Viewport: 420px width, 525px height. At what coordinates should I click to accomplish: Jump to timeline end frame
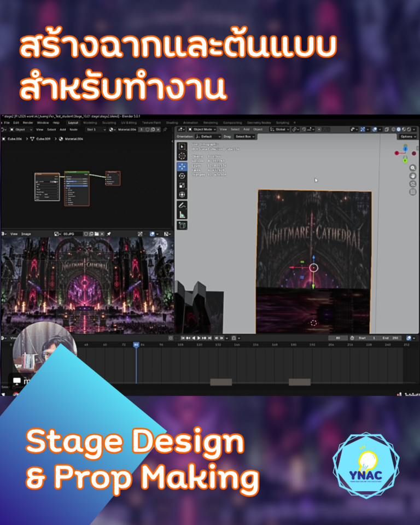coord(210,338)
